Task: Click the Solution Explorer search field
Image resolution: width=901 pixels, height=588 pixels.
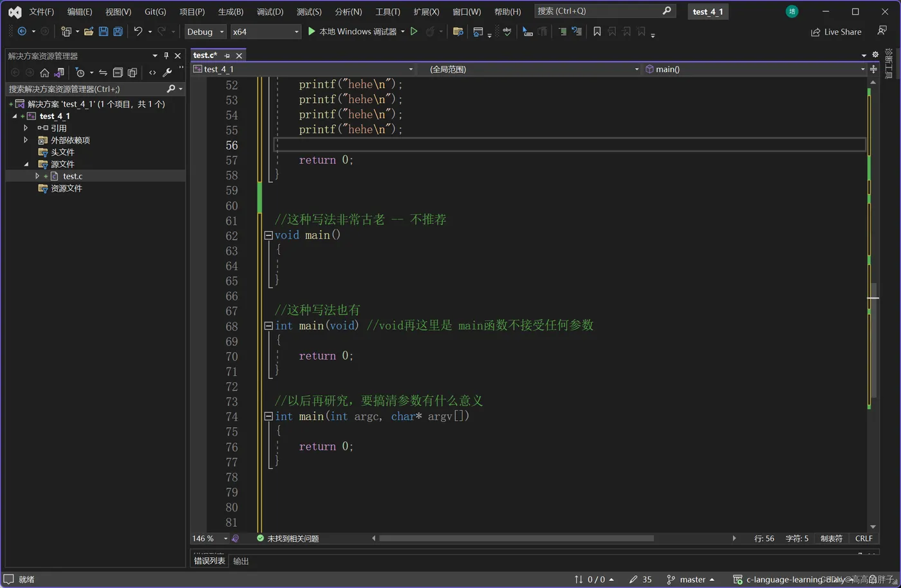Action: click(x=95, y=89)
